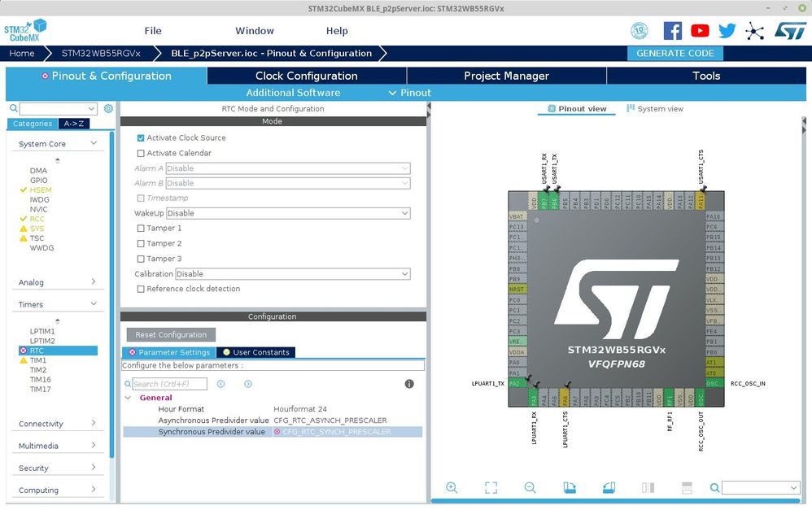Go to next parameter search result

pos(248,384)
